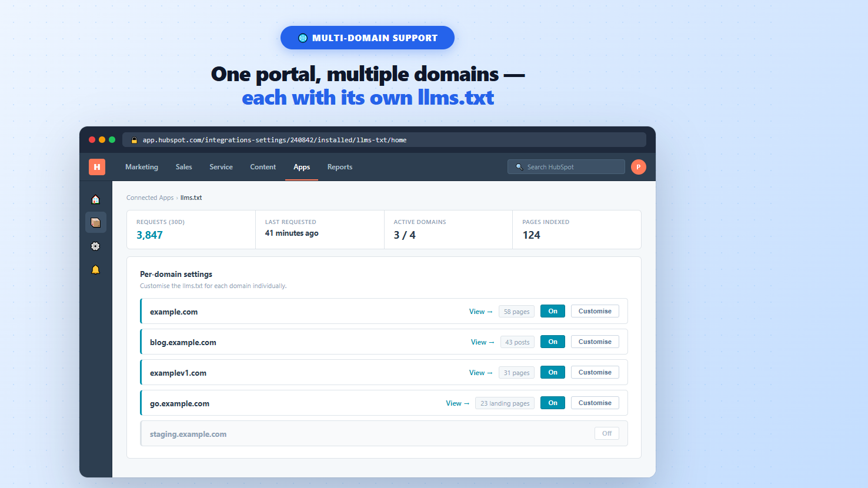This screenshot has width=868, height=488.
Task: Turn off llms.txt for blog.example.com
Action: [553, 342]
